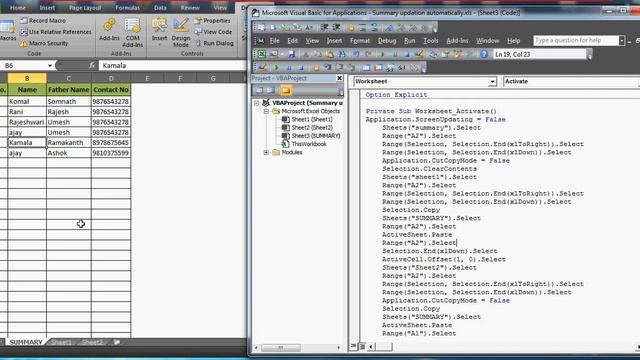
Task: Click Macro Security warning icon in Excel
Action: 24,43
